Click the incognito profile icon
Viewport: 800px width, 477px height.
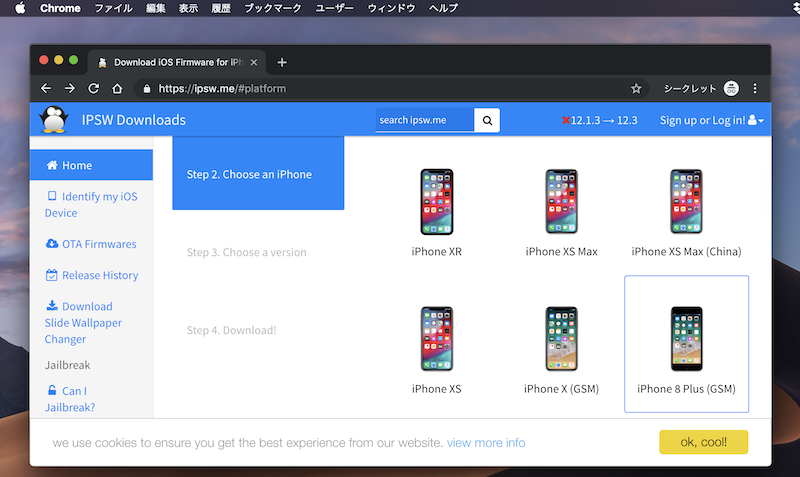(731, 88)
